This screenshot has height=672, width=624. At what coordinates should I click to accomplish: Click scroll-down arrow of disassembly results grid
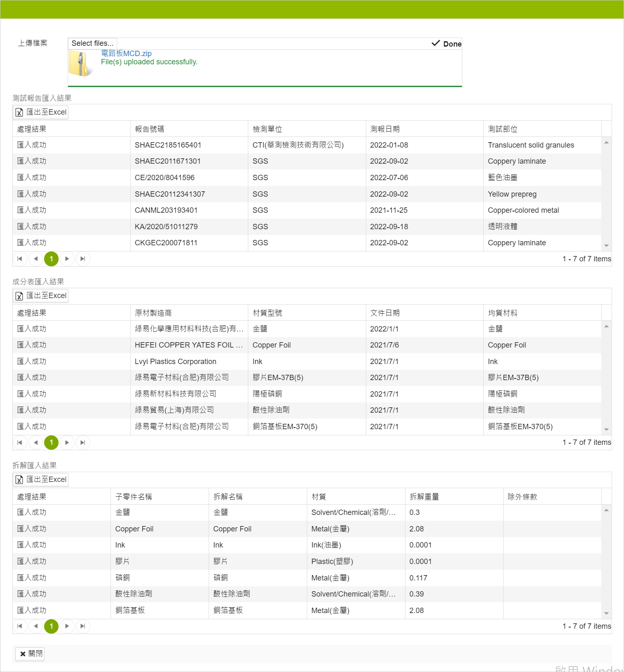pyautogui.click(x=606, y=613)
